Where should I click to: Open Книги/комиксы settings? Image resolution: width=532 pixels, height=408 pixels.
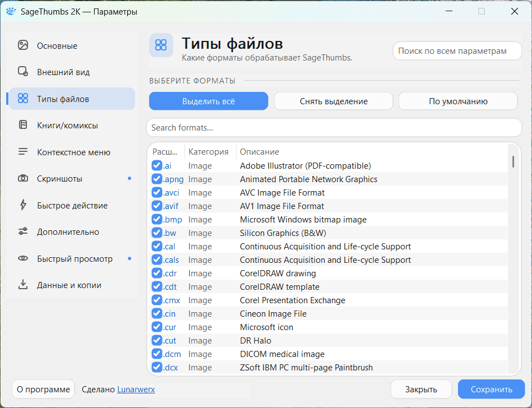(72, 125)
